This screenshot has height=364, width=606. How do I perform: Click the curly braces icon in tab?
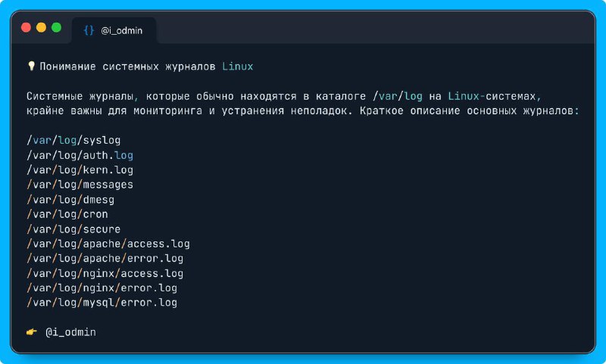pyautogui.click(x=89, y=30)
